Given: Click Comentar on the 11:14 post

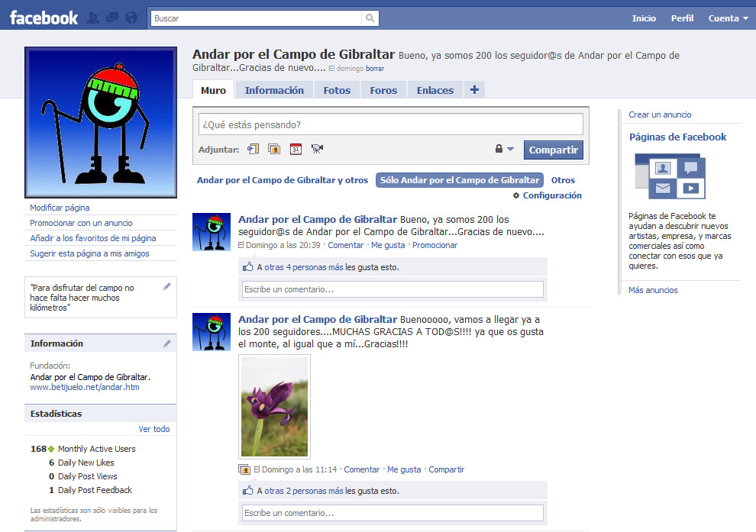Looking at the screenshot, I should click(x=362, y=469).
